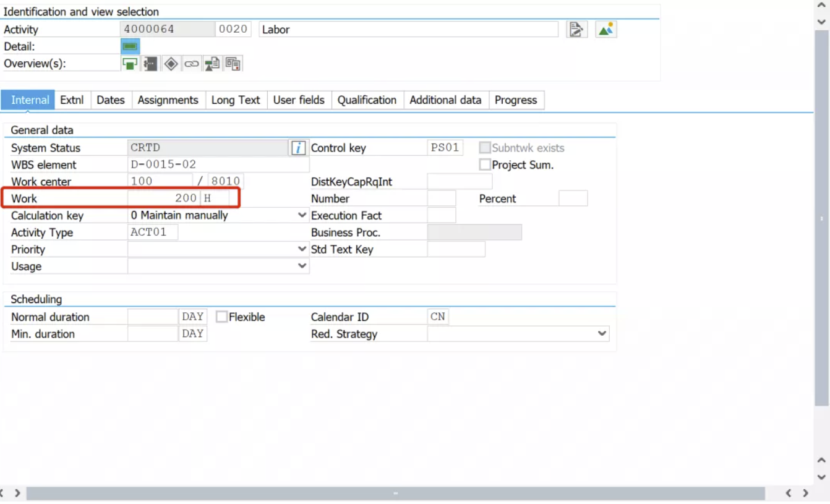Image resolution: width=830 pixels, height=504 pixels.
Task: Open the stacked documents overview icon
Action: (x=233, y=64)
